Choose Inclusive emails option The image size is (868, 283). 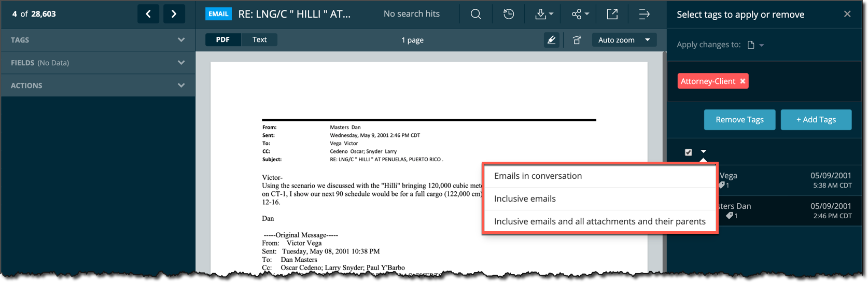(600, 199)
